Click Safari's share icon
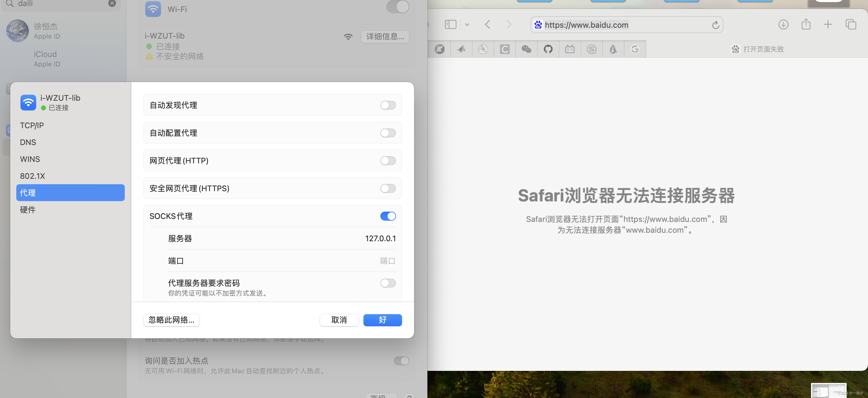The image size is (868, 398). tap(806, 24)
